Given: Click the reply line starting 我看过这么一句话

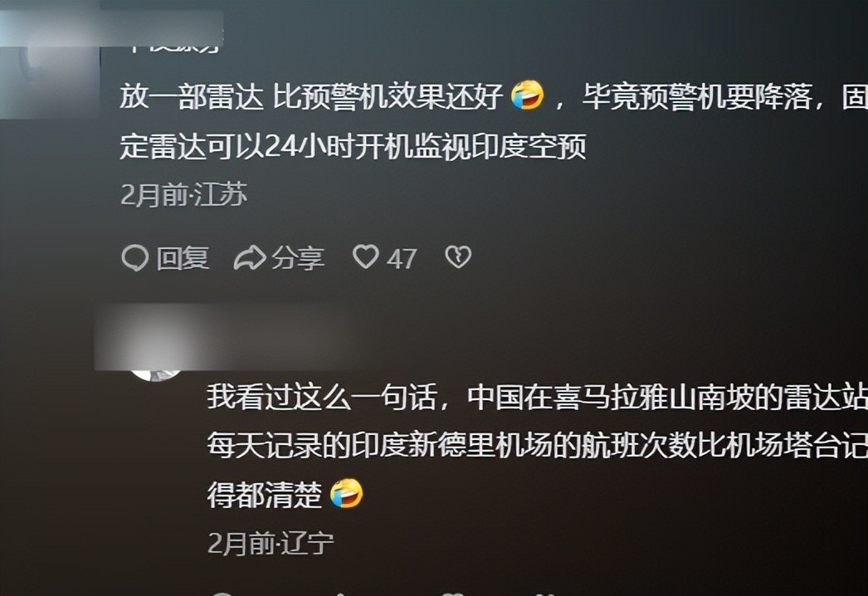Looking at the screenshot, I should [538, 397].
